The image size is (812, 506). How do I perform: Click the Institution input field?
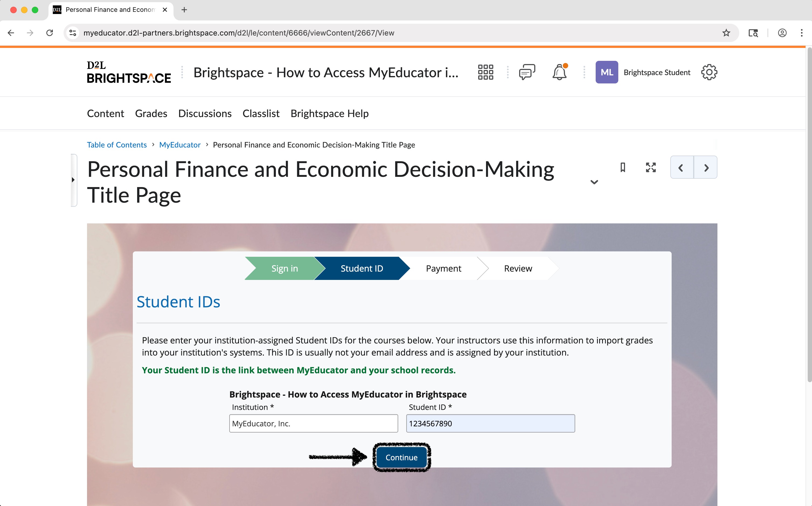[x=313, y=423]
